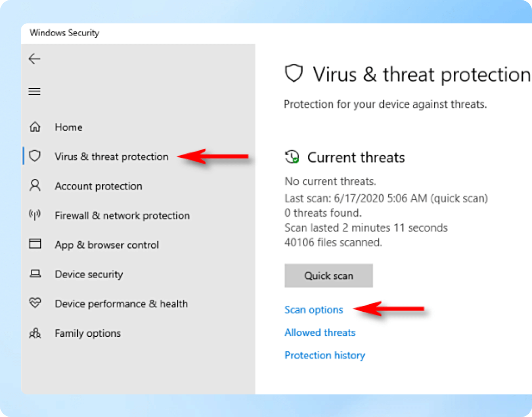Navigate to Device security page
Image resolution: width=532 pixels, height=417 pixels.
click(x=89, y=274)
